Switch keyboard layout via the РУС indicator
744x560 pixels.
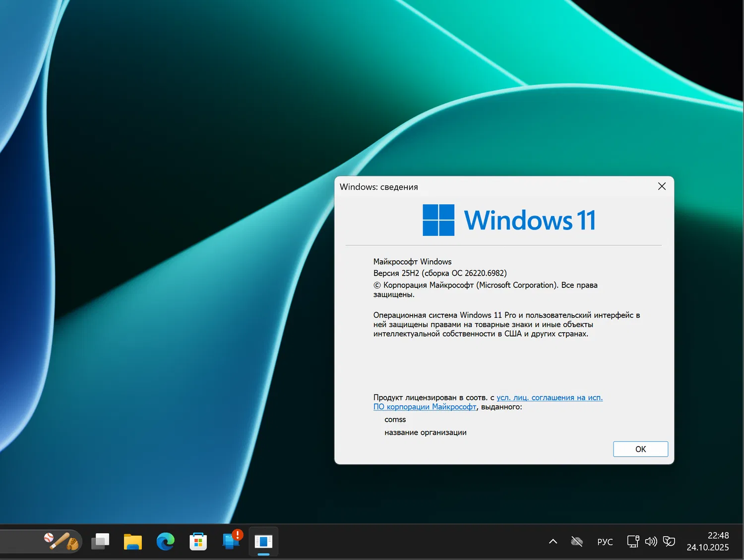pyautogui.click(x=605, y=542)
